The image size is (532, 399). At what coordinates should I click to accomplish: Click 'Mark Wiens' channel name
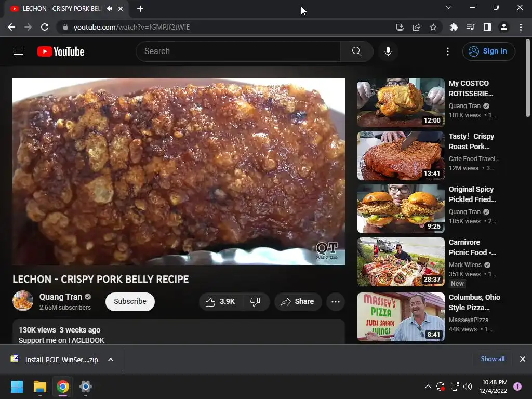coord(465,265)
